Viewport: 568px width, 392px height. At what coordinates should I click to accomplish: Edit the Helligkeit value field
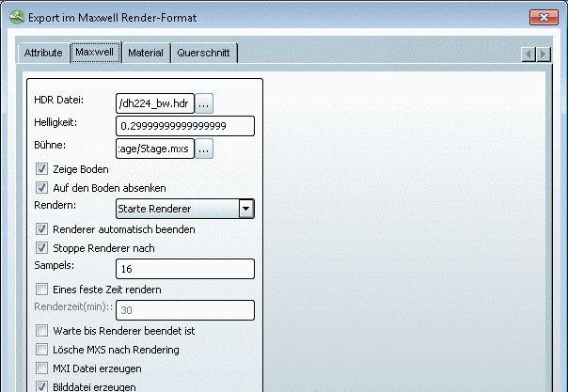[x=185, y=126]
